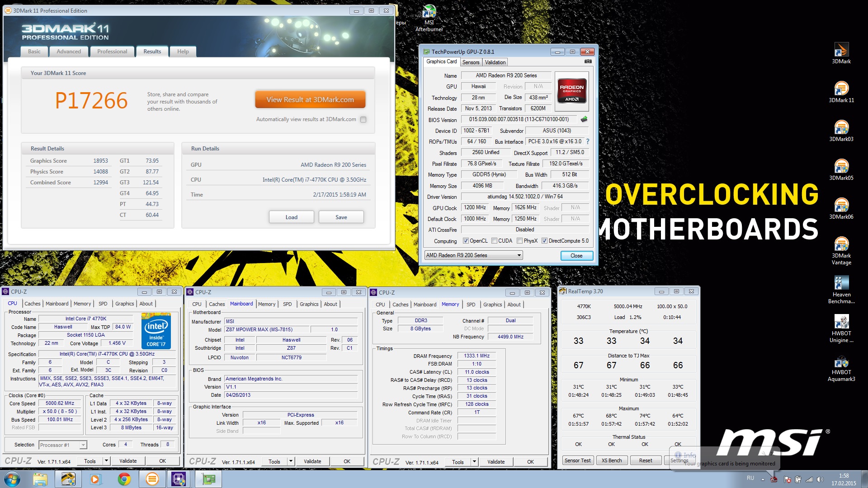Show hidden system tray icons
The height and width of the screenshot is (488, 868).
763,479
